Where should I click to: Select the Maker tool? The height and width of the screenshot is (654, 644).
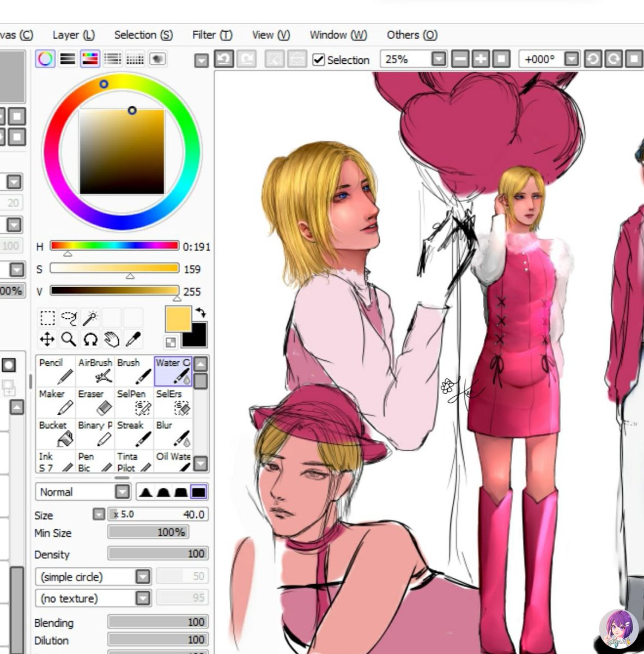[x=56, y=402]
